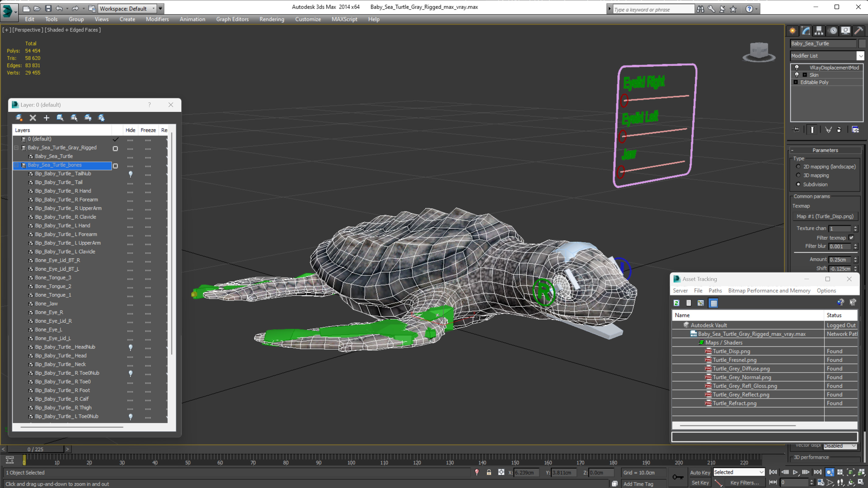Open the Display command panel tab
Viewport: 868px width, 488px height.
tap(845, 31)
